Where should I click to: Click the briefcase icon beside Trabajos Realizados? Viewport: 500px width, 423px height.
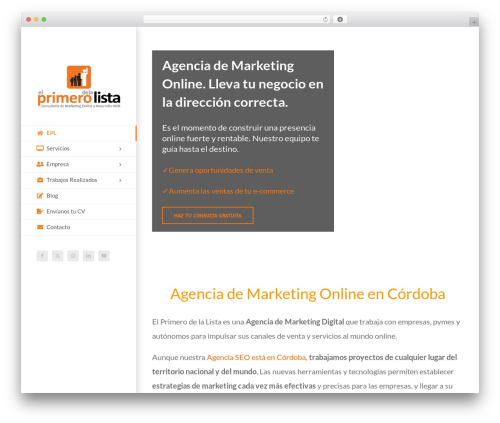pyautogui.click(x=40, y=180)
